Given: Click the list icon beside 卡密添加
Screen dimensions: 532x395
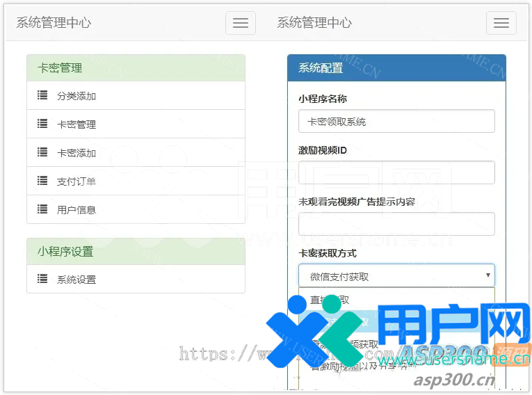Looking at the screenshot, I should [x=42, y=152].
